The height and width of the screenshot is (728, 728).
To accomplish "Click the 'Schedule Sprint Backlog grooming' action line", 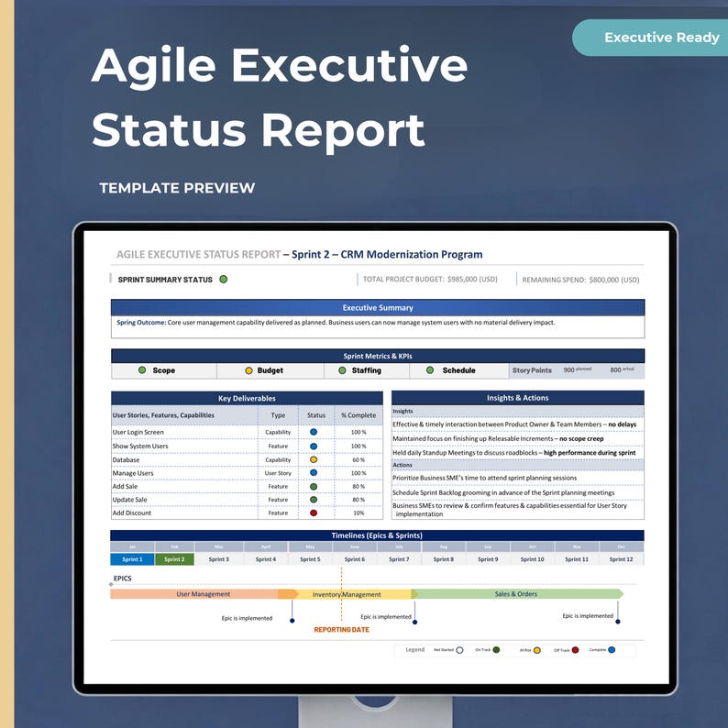I will (503, 492).
